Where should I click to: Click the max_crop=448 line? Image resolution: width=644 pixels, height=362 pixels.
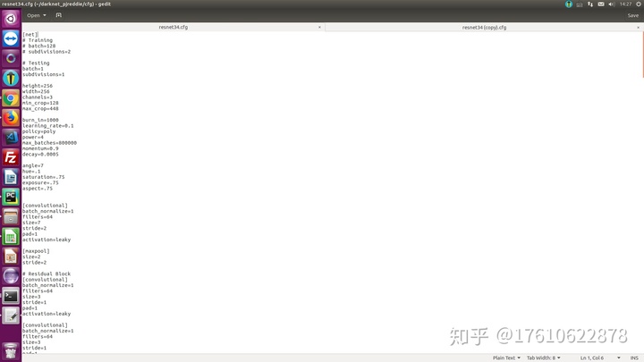pyautogui.click(x=40, y=109)
